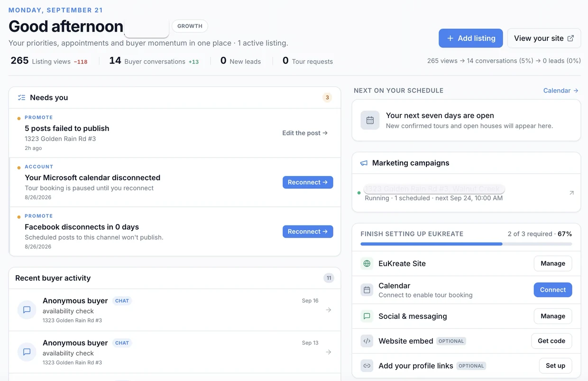The height and width of the screenshot is (381, 588).
Task: Select the 0 Tour requests stat
Action: [308, 61]
